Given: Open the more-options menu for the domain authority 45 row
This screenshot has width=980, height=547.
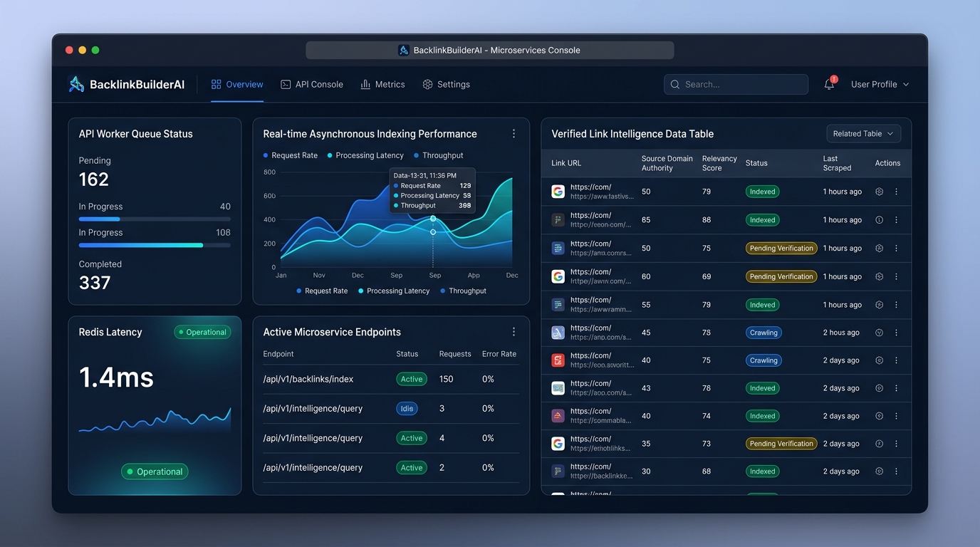Looking at the screenshot, I should pos(896,333).
